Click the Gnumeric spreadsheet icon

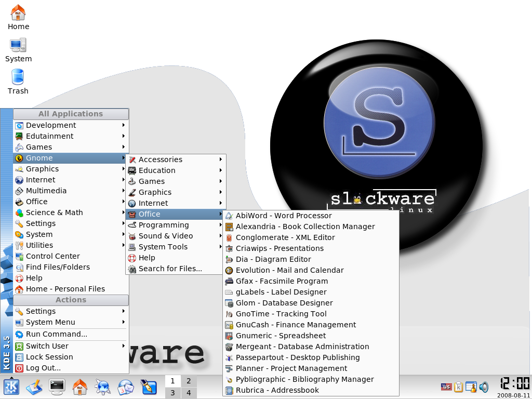[229, 336]
